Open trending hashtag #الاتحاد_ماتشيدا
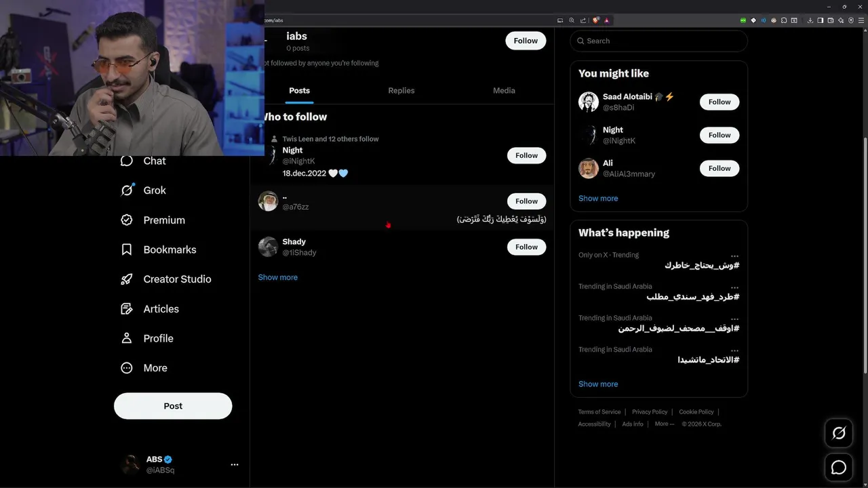Viewport: 868px width, 488px height. pyautogui.click(x=709, y=359)
